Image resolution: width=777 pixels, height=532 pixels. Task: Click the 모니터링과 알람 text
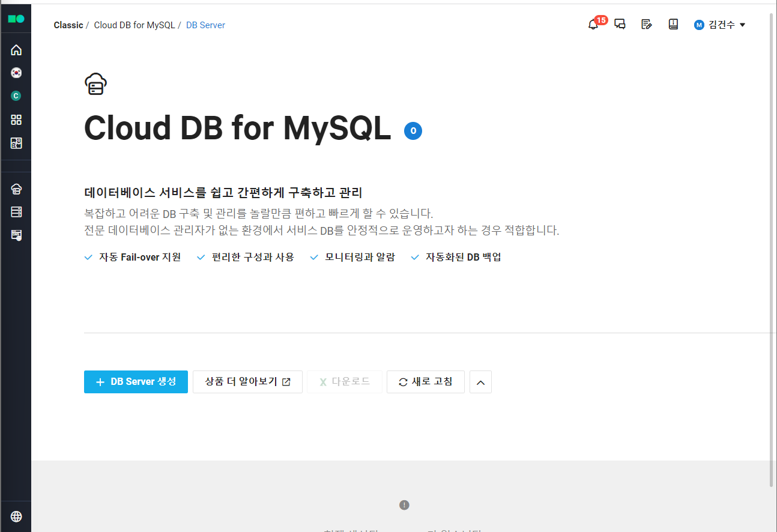click(360, 257)
